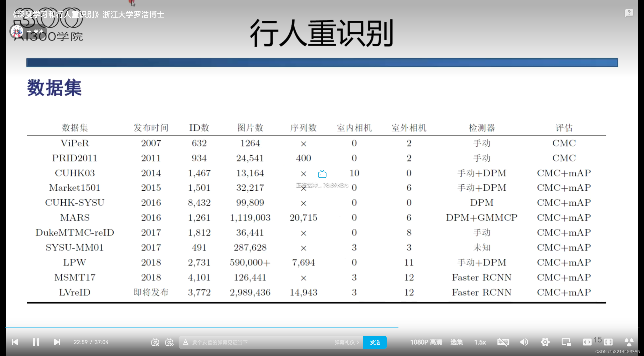This screenshot has height=356, width=644.
Task: Enter web fullscreen mode
Action: click(x=608, y=342)
